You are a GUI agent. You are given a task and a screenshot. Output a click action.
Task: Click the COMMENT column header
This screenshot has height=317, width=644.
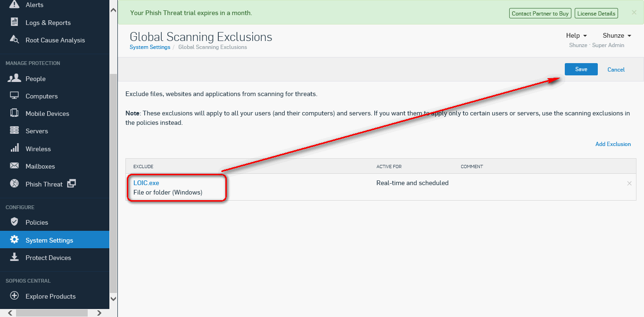472,167
